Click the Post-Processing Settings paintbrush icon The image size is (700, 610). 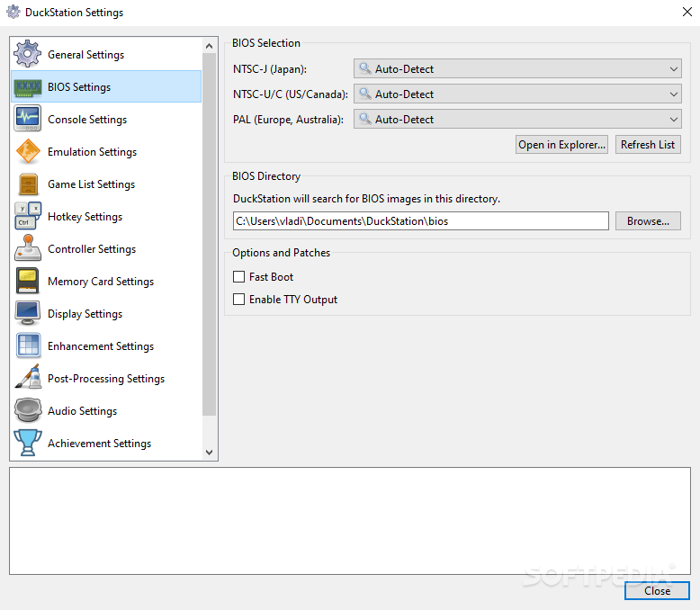tap(27, 378)
